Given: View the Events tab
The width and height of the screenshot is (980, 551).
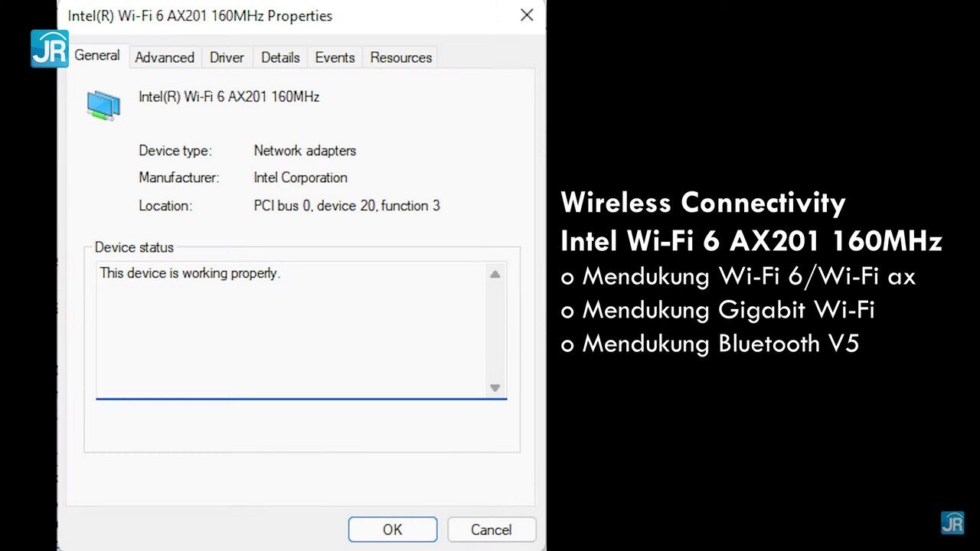Looking at the screenshot, I should coord(335,57).
